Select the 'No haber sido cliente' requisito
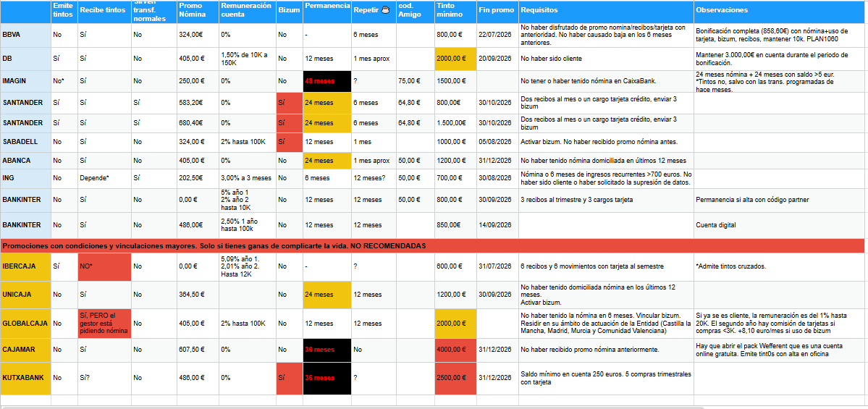This screenshot has width=868, height=409. point(606,59)
